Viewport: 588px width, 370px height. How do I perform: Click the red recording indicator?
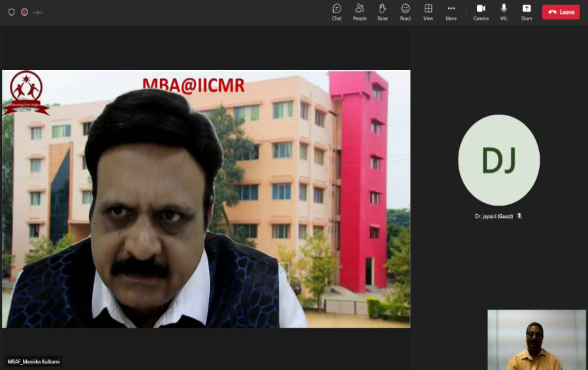click(x=24, y=12)
